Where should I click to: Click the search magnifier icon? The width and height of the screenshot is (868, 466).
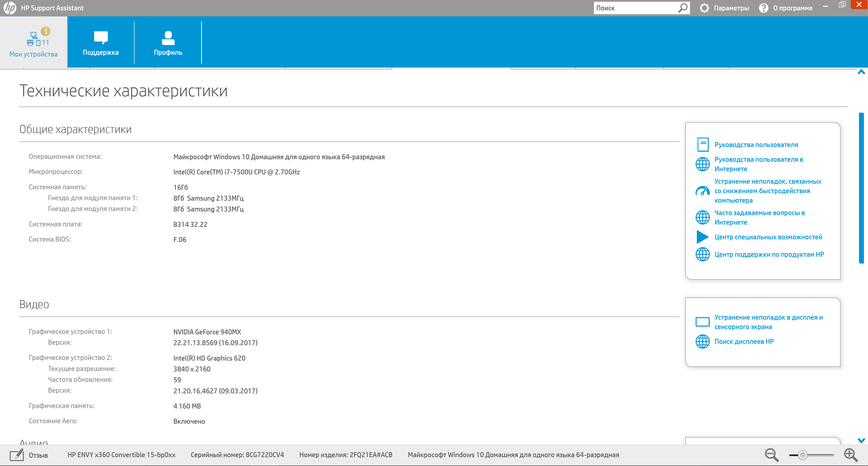(683, 8)
